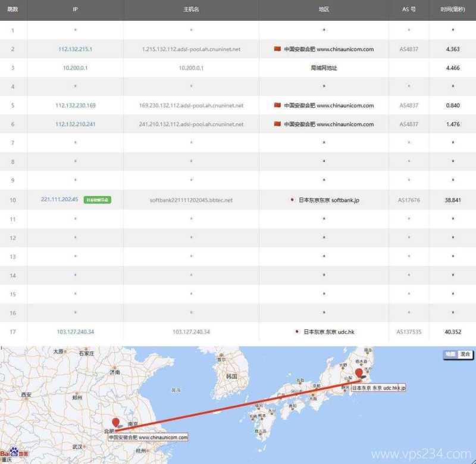
Task: Click AS17676 in the AS number column
Action: (x=409, y=200)
